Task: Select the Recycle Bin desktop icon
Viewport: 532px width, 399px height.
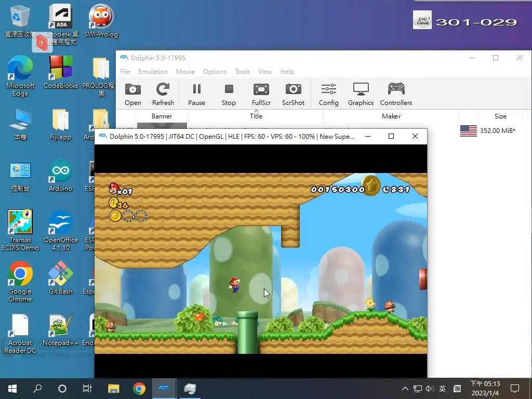Action: click(x=20, y=21)
